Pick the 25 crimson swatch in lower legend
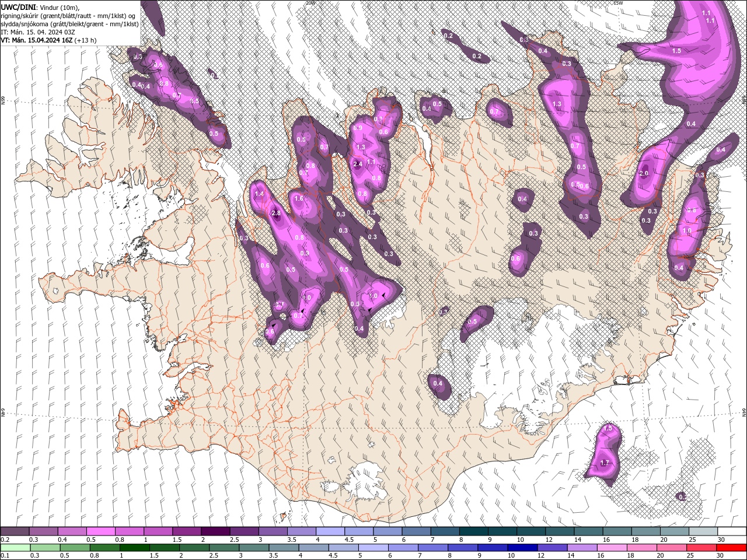This screenshot has width=747, height=560. (x=701, y=548)
